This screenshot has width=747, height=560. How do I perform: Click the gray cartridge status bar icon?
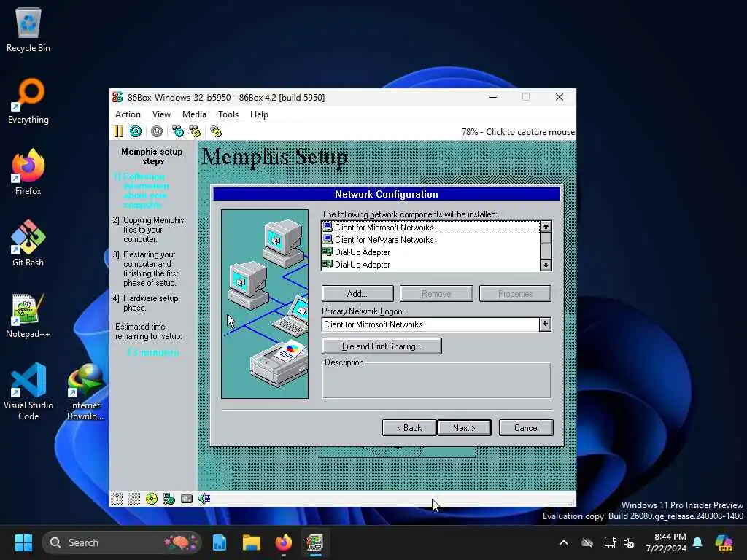(187, 499)
